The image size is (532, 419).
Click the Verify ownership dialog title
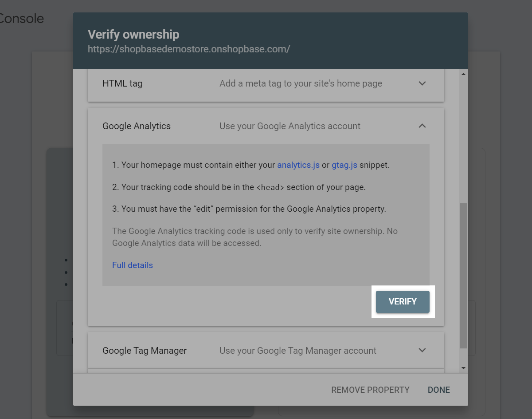(x=133, y=34)
